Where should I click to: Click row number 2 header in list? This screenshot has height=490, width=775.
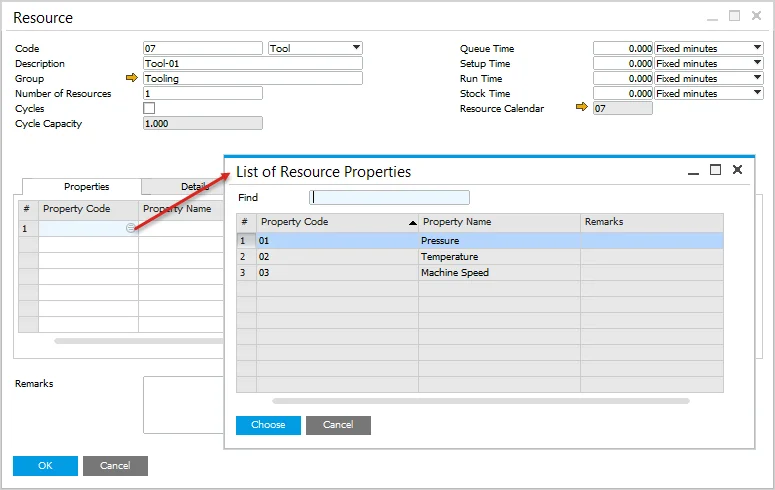(x=246, y=257)
